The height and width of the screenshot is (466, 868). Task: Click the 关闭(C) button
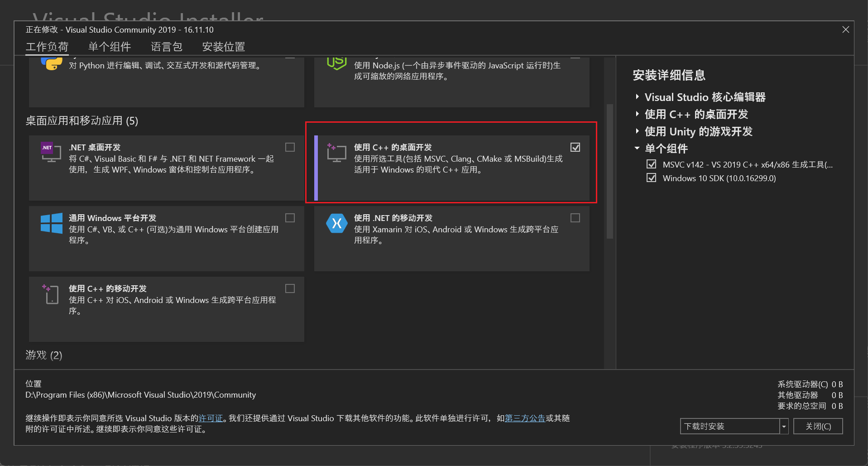pyautogui.click(x=818, y=426)
